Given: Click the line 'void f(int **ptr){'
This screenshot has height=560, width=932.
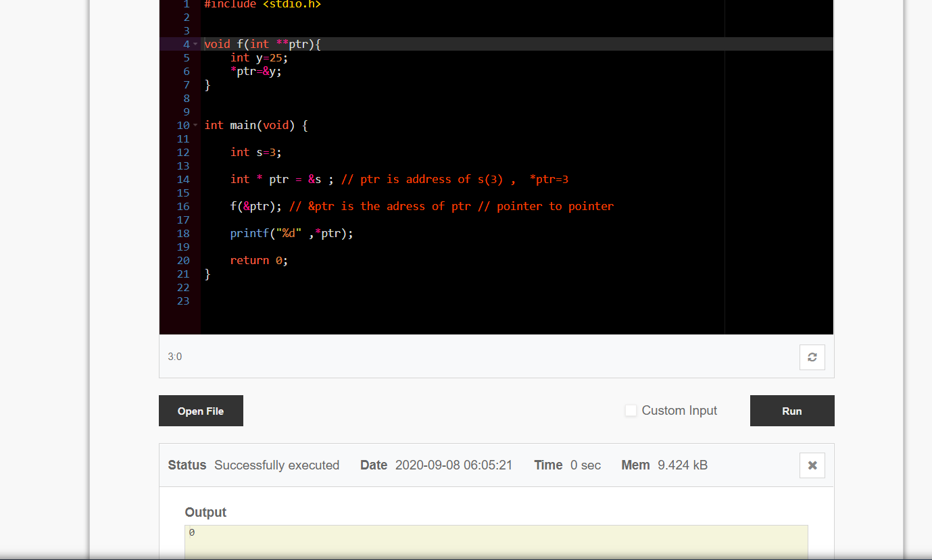Looking at the screenshot, I should coord(262,44).
